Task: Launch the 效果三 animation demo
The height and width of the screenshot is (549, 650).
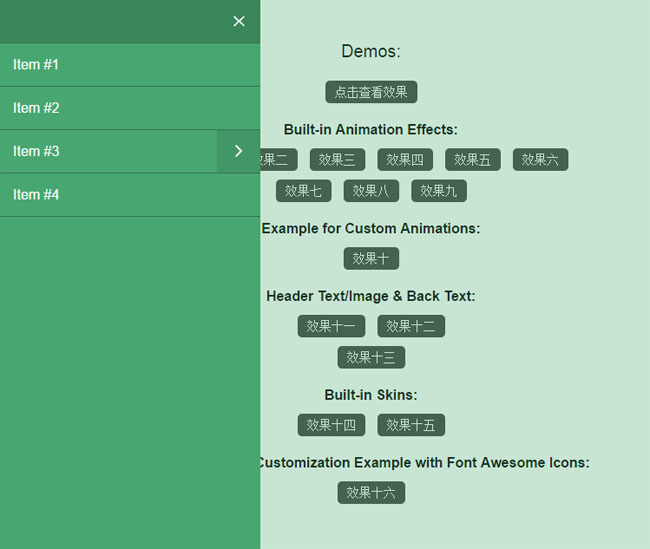Action: (337, 160)
